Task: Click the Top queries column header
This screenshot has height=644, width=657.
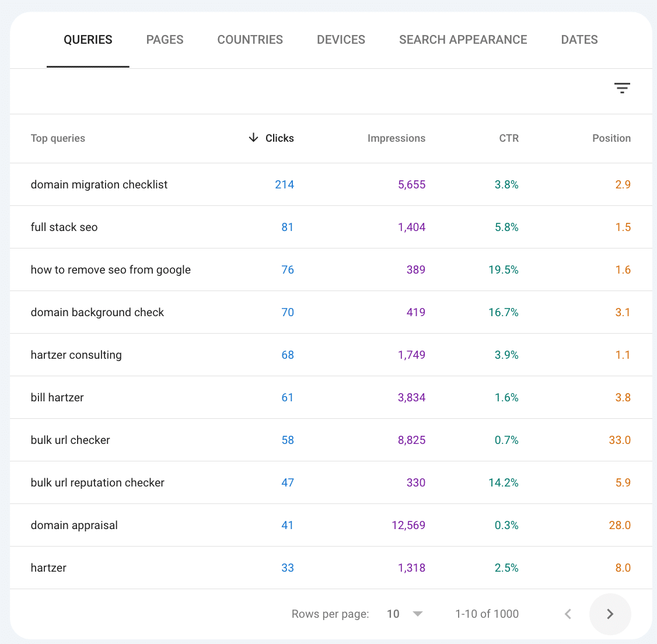Action: tap(58, 138)
